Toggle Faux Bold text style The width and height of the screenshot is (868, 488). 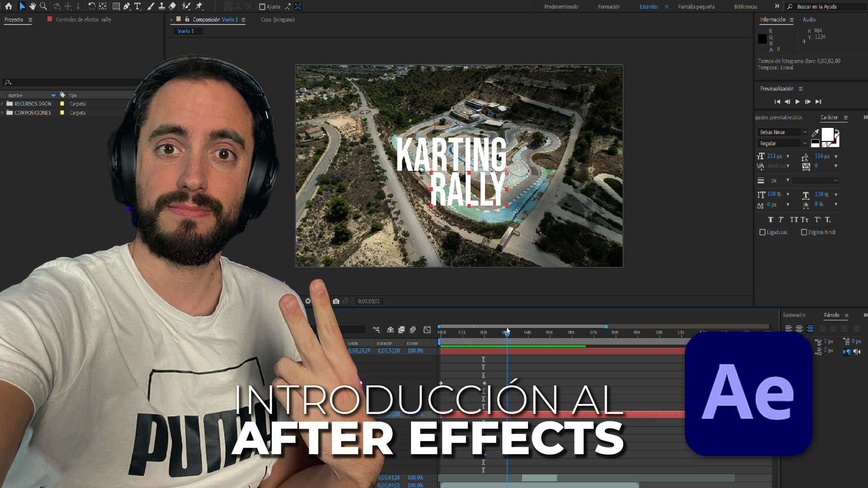click(770, 220)
